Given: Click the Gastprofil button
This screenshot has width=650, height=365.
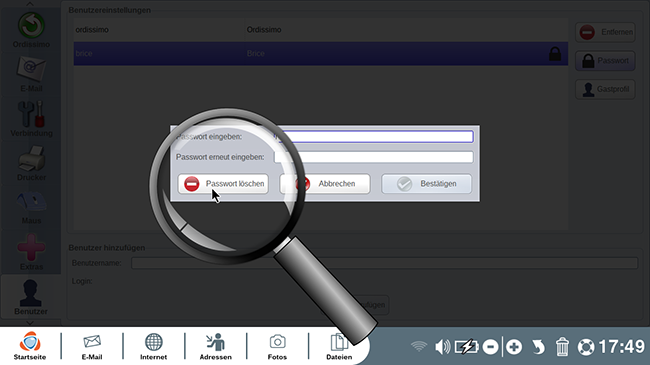Looking at the screenshot, I should point(605,89).
